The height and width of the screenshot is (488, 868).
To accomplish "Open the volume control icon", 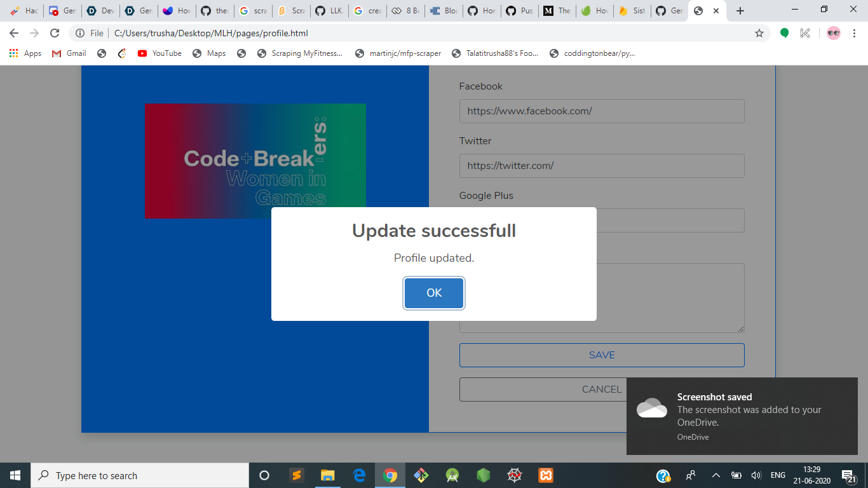I will click(756, 475).
